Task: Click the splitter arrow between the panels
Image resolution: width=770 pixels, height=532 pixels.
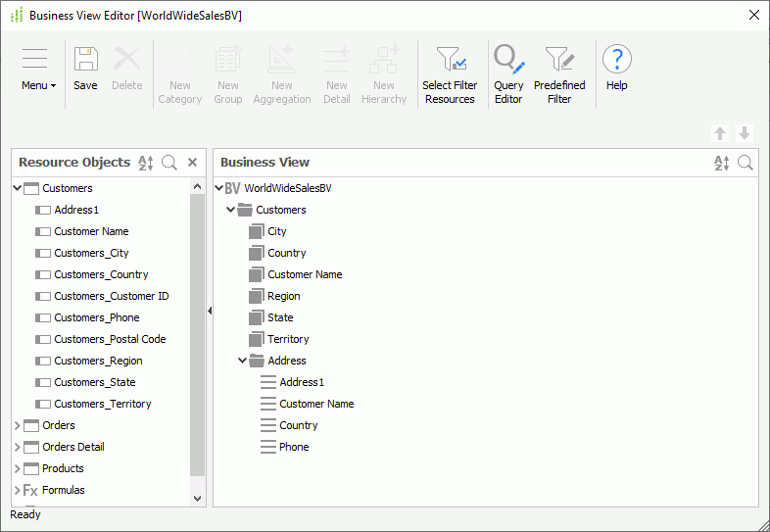Action: 210,311
